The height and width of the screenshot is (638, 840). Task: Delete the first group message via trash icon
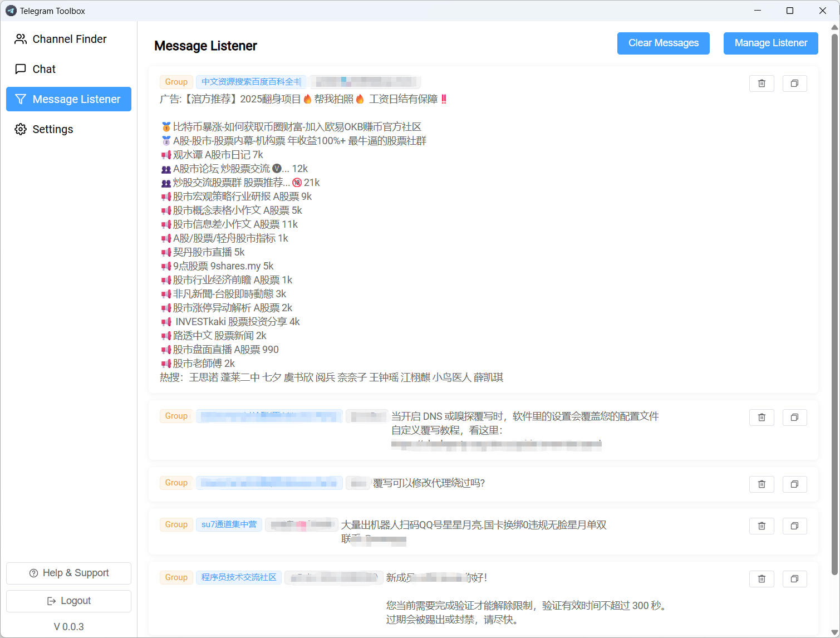tap(762, 84)
